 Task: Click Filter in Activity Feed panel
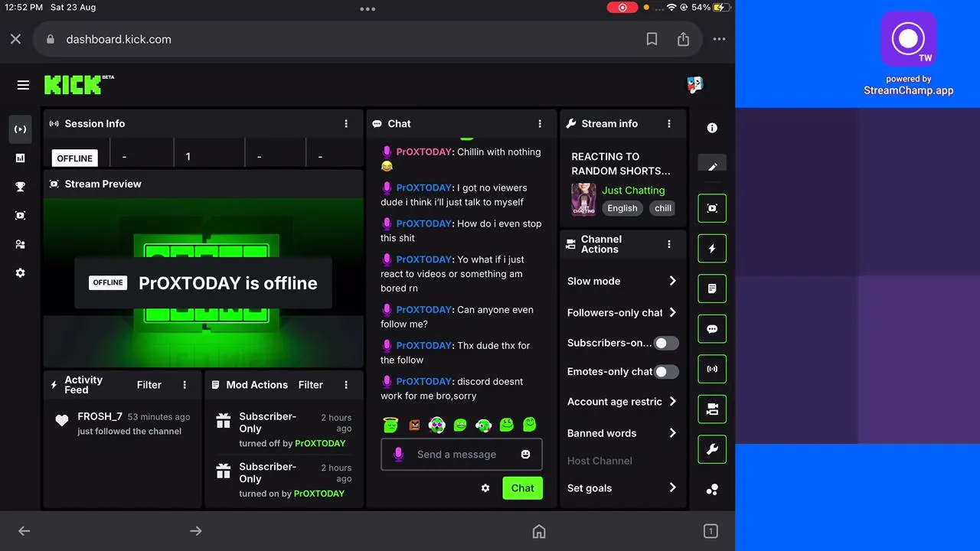pos(149,385)
